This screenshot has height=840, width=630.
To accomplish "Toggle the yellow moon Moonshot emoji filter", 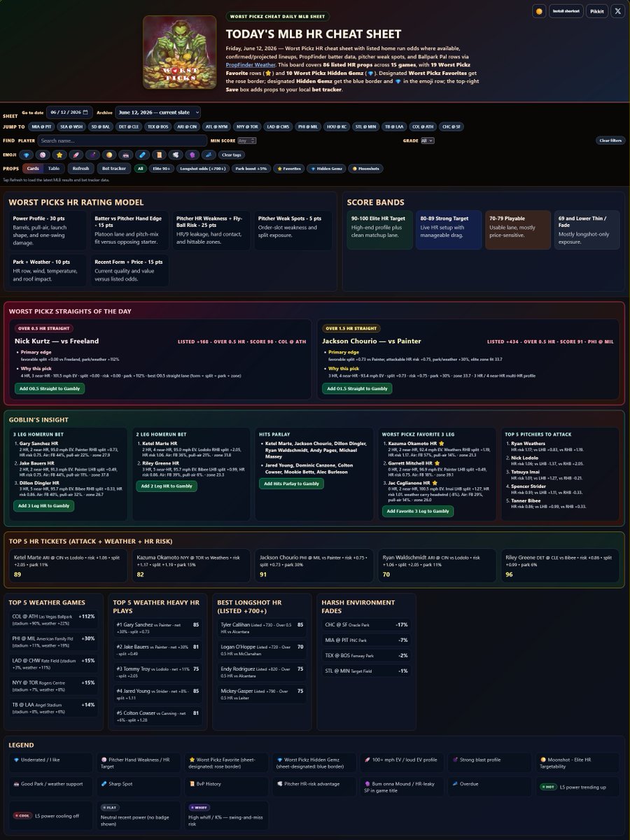I will 109,155.
